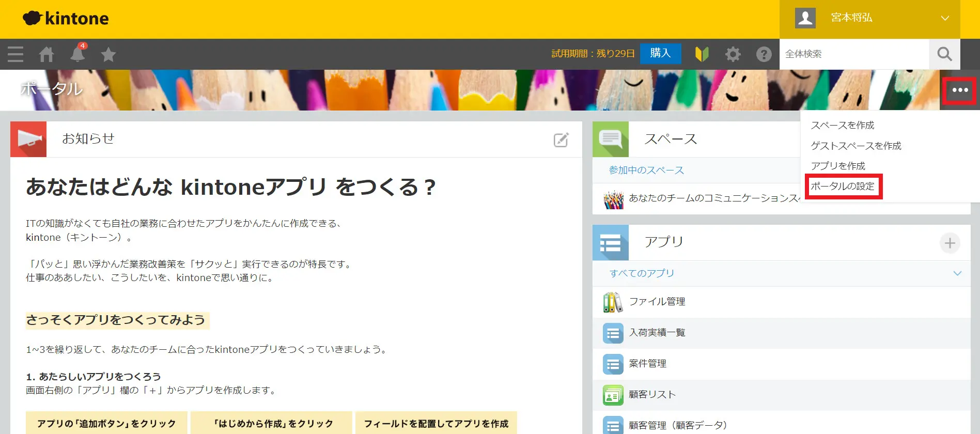
Task: Click the user avatar icon
Action: point(805,18)
